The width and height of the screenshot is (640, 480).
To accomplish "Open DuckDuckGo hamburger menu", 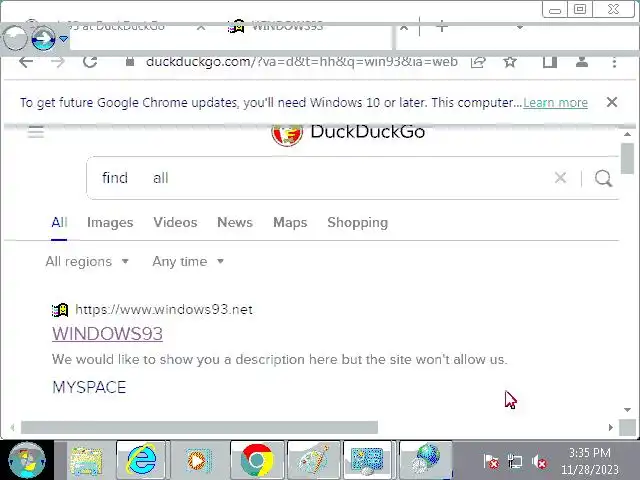I will [36, 132].
